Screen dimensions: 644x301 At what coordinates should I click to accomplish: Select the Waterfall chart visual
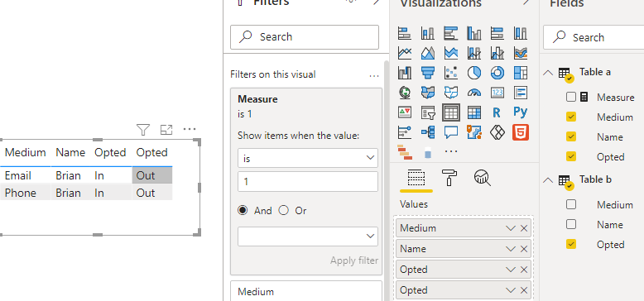click(x=405, y=73)
